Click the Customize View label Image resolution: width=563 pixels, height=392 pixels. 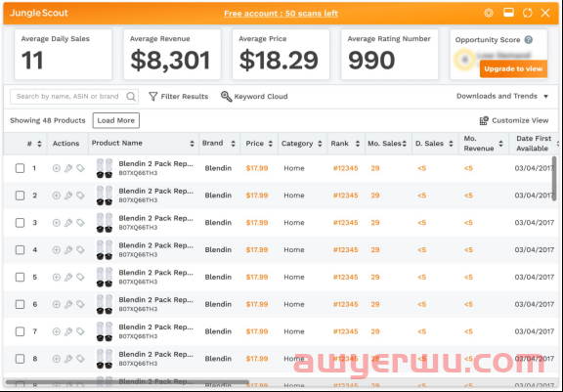click(x=520, y=120)
